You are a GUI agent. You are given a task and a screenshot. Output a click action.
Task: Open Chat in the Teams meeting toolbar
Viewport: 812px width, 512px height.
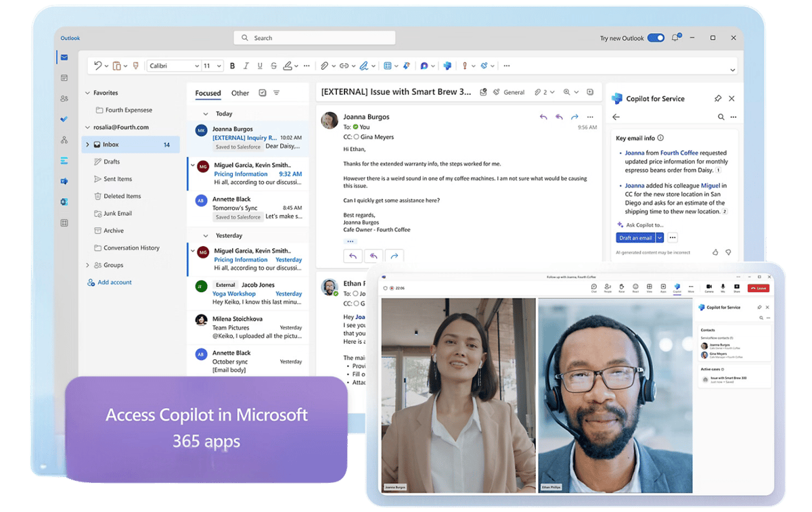click(593, 287)
